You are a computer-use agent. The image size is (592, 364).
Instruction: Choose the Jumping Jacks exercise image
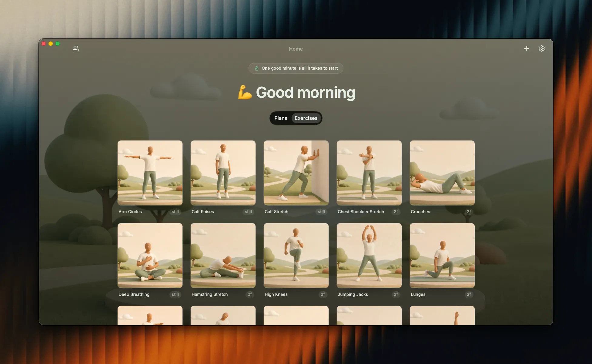coord(369,256)
